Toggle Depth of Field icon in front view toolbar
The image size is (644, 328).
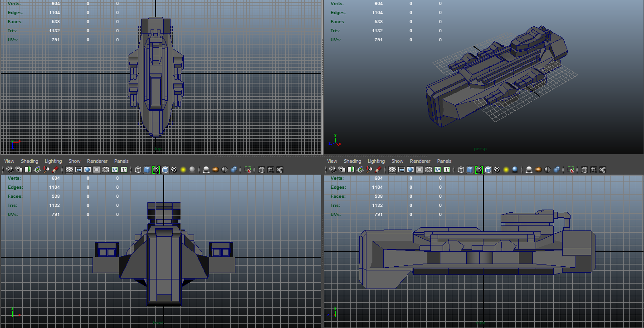pos(234,170)
